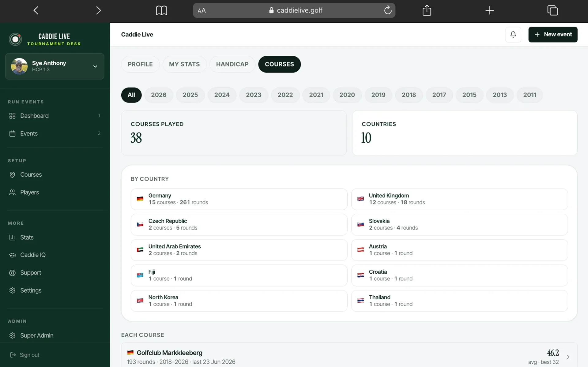Open Dashboard from sidebar
The image size is (588, 367).
coord(55,116)
